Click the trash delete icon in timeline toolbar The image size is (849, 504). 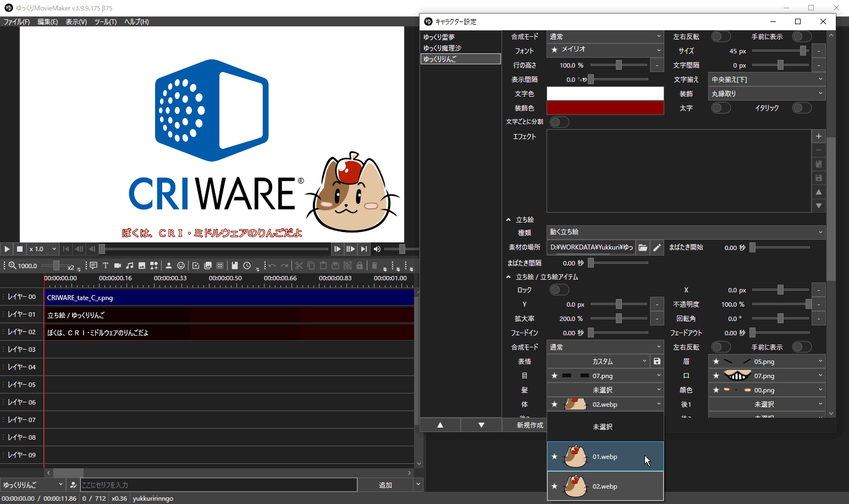(374, 265)
